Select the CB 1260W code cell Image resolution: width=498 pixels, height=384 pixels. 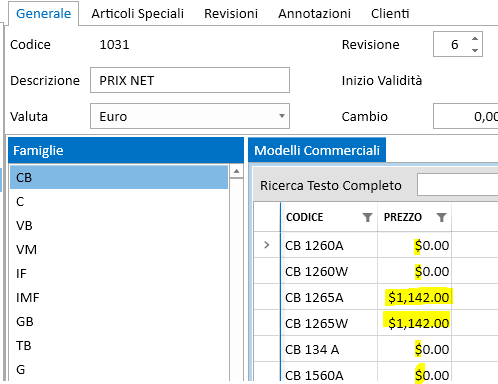coord(329,271)
